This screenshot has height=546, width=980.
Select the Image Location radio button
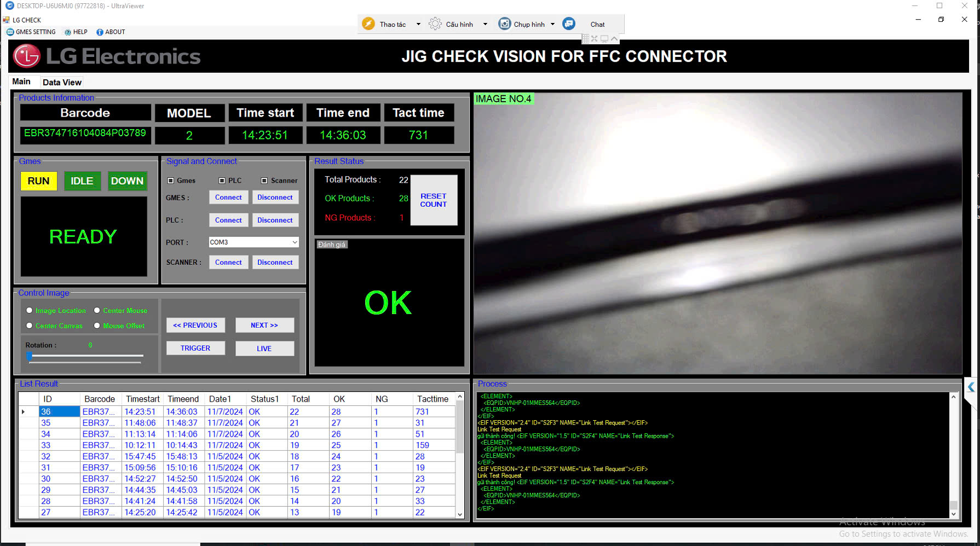tap(30, 310)
